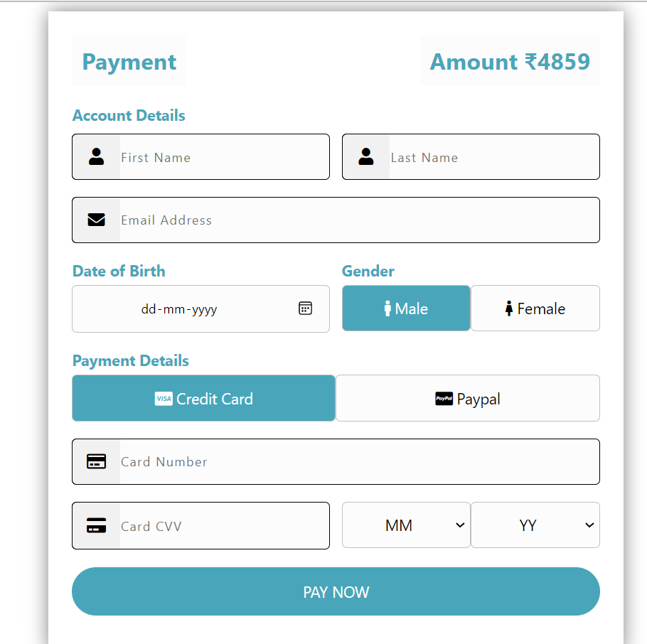Click the Visa logo on Credit Card option

click(x=164, y=399)
